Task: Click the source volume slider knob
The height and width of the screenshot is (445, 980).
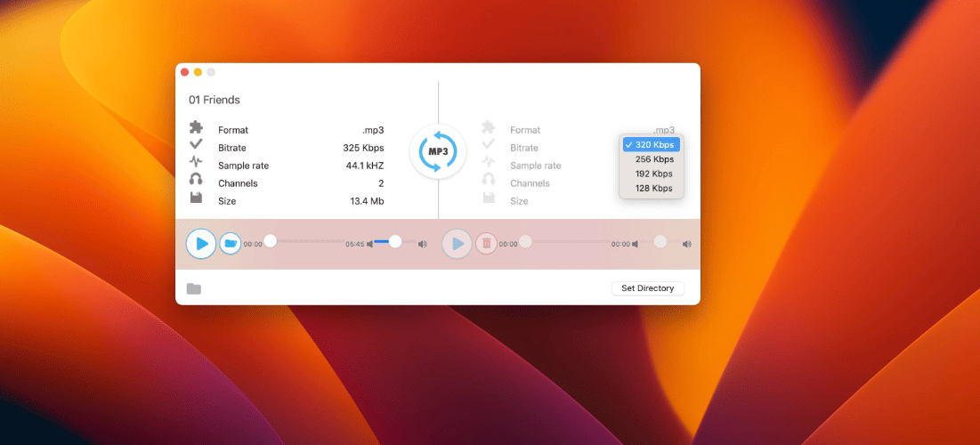Action: [395, 241]
